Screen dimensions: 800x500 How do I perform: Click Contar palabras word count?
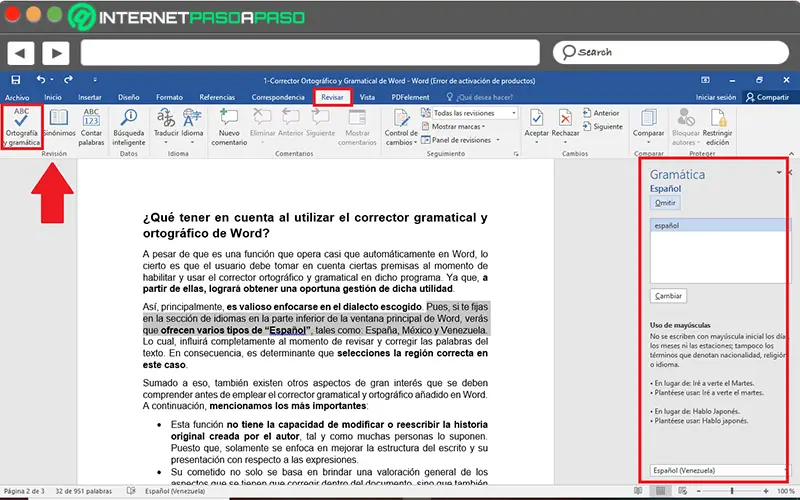coord(91,127)
